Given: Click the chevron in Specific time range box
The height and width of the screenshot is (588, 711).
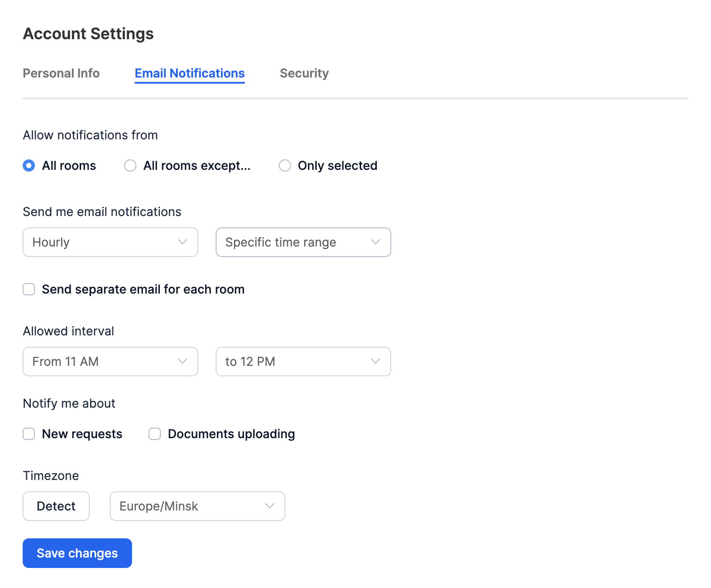Looking at the screenshot, I should point(376,242).
